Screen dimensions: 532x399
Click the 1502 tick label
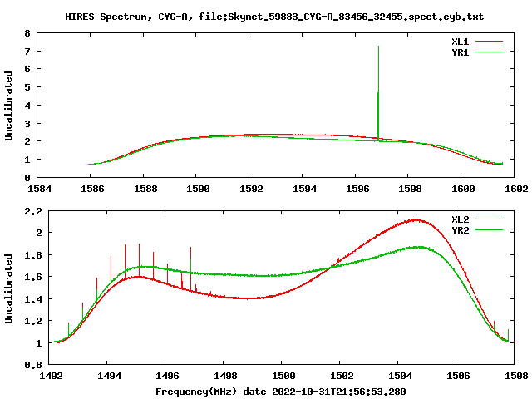pos(342,376)
